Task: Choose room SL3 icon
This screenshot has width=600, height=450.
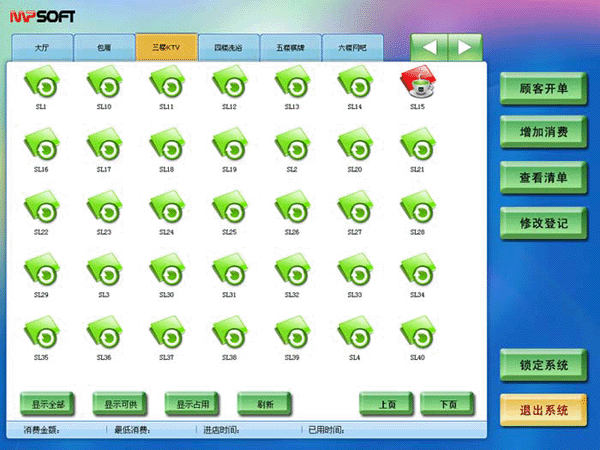Action: (x=103, y=271)
